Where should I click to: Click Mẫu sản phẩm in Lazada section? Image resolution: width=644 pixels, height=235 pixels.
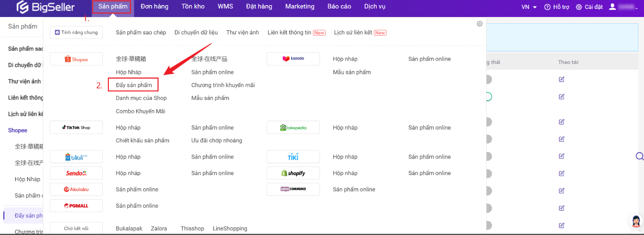(352, 72)
